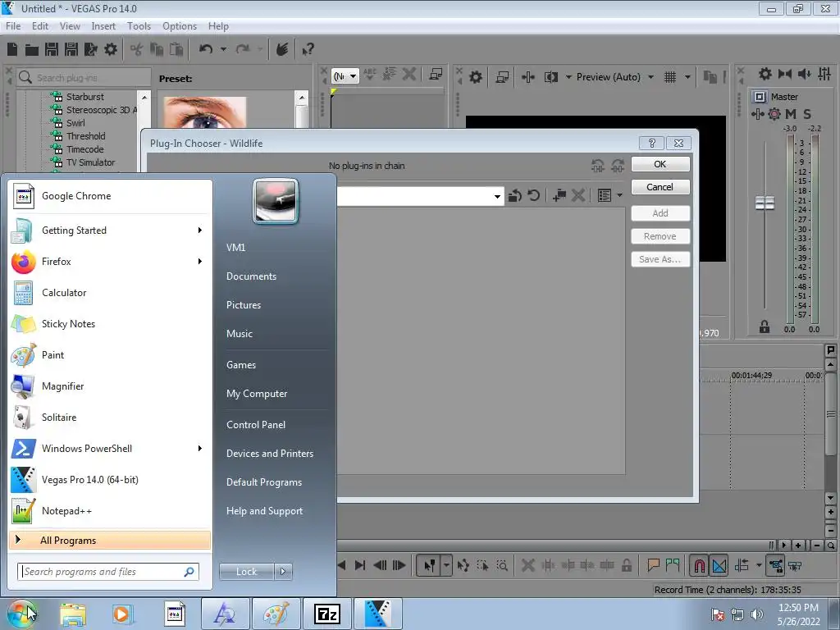Insert a region with green flags icon
Viewport: 840px width, 630px height.
(x=673, y=565)
